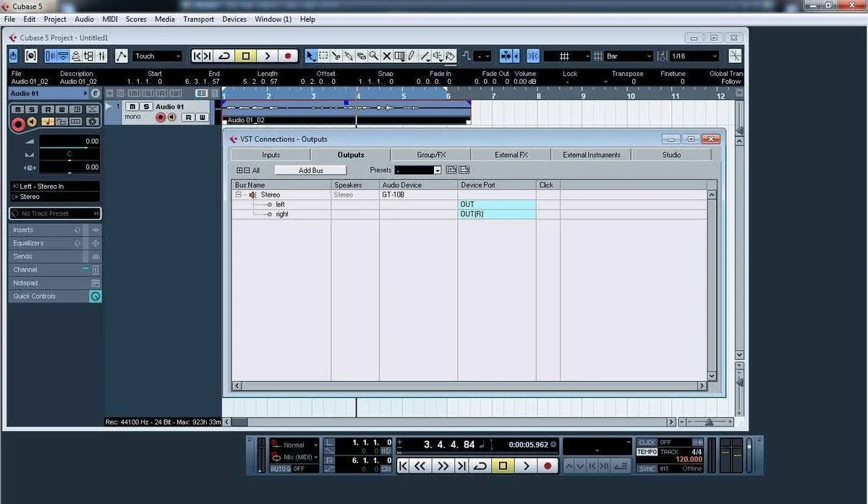Image resolution: width=868 pixels, height=504 pixels.
Task: Toggle the metronome CLICK in transport panel
Action: coord(646,442)
